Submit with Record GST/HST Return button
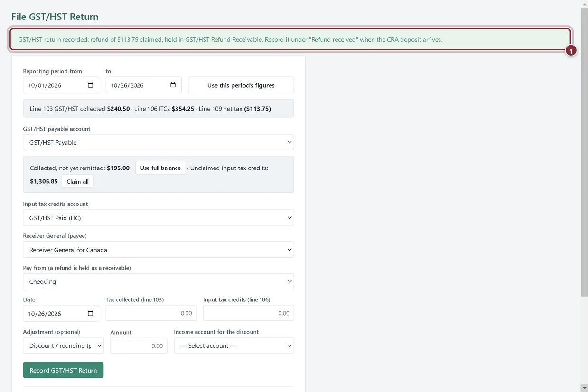The height and width of the screenshot is (392, 588). pyautogui.click(x=63, y=370)
